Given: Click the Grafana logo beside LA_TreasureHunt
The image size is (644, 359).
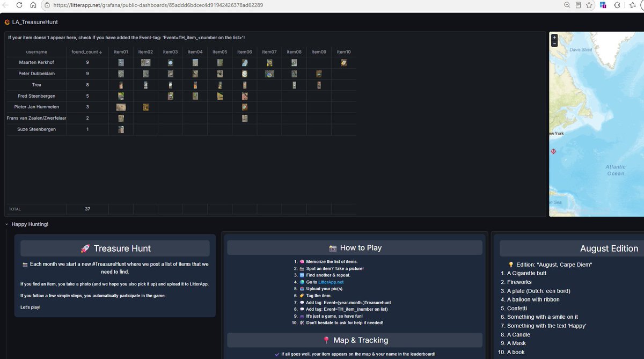Looking at the screenshot, I should pos(6,22).
